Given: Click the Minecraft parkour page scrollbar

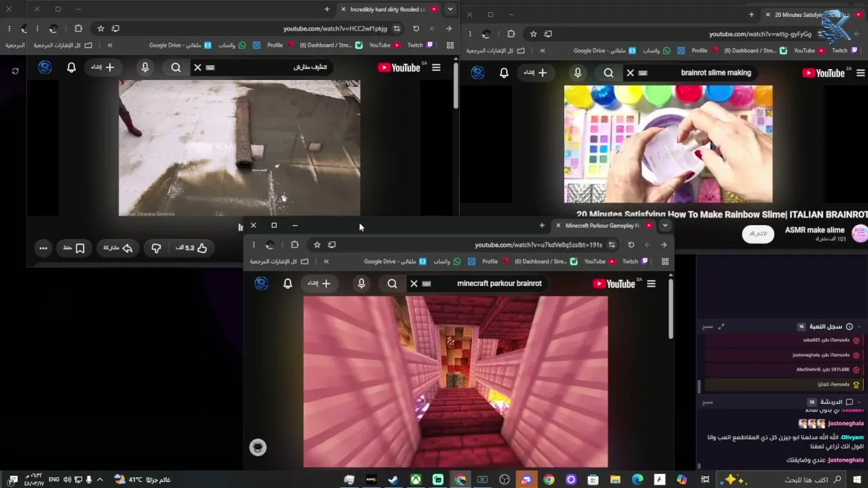Looking at the screenshot, I should 671,308.
